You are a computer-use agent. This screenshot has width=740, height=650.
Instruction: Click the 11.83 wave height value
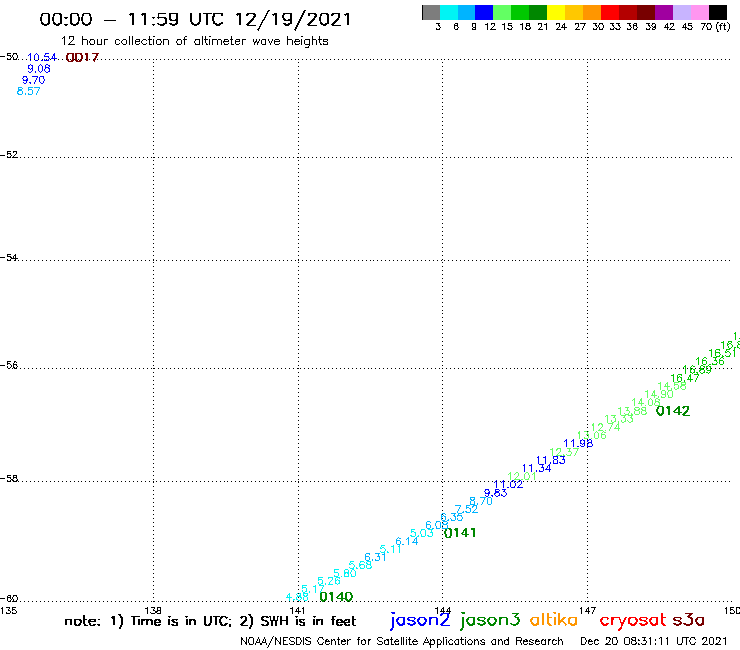tap(551, 460)
